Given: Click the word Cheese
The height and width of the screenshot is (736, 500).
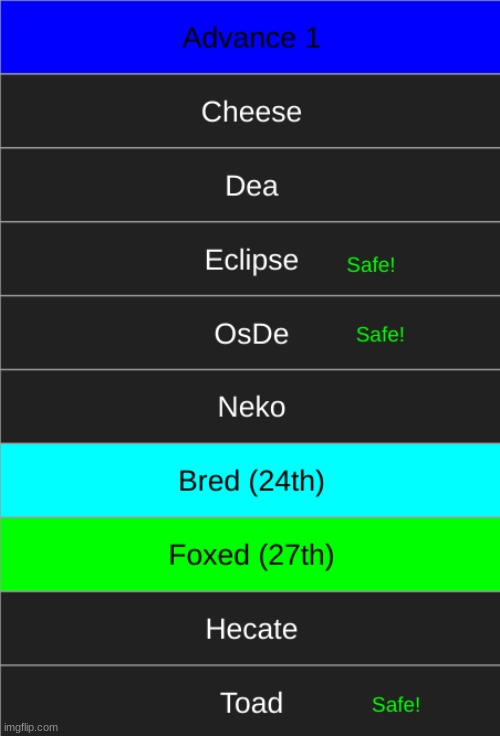Looking at the screenshot, I should 252,112.
